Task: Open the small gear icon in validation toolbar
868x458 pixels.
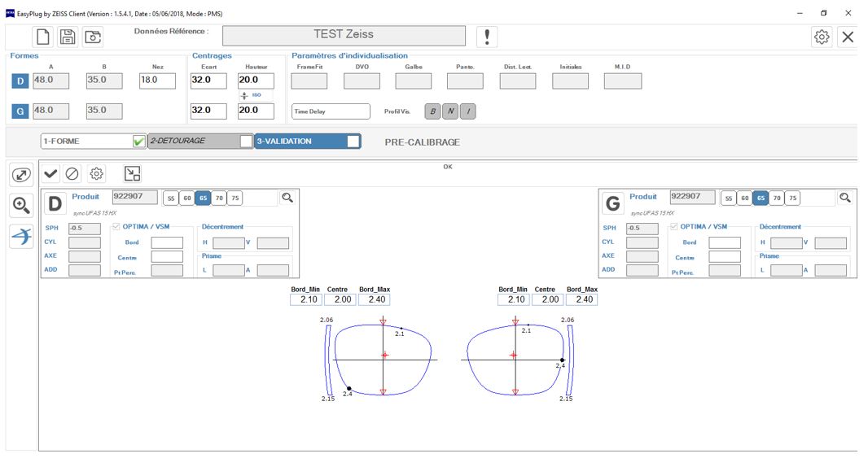Action: pos(96,174)
